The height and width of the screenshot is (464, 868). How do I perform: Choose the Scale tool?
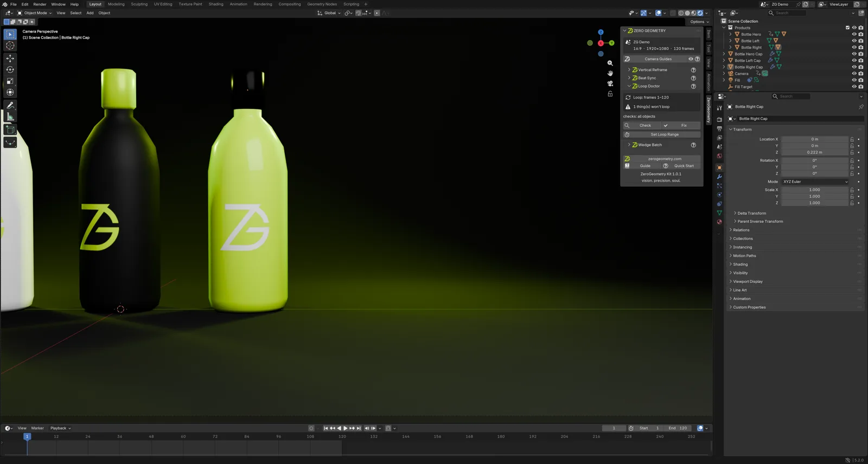point(10,81)
